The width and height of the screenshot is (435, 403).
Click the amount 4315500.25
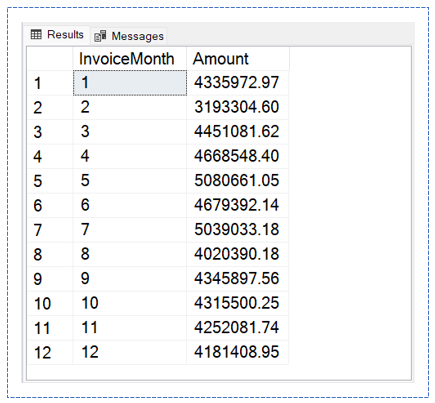click(x=237, y=303)
